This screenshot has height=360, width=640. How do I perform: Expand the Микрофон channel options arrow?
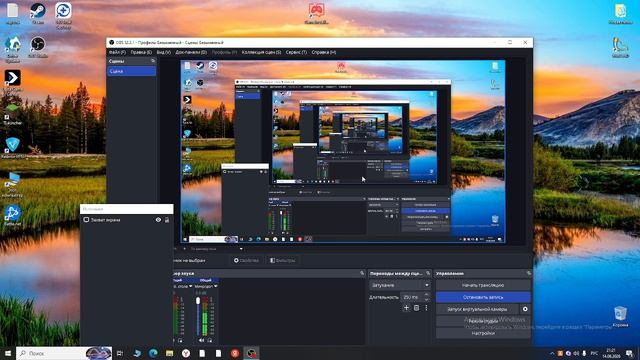[x=216, y=287]
